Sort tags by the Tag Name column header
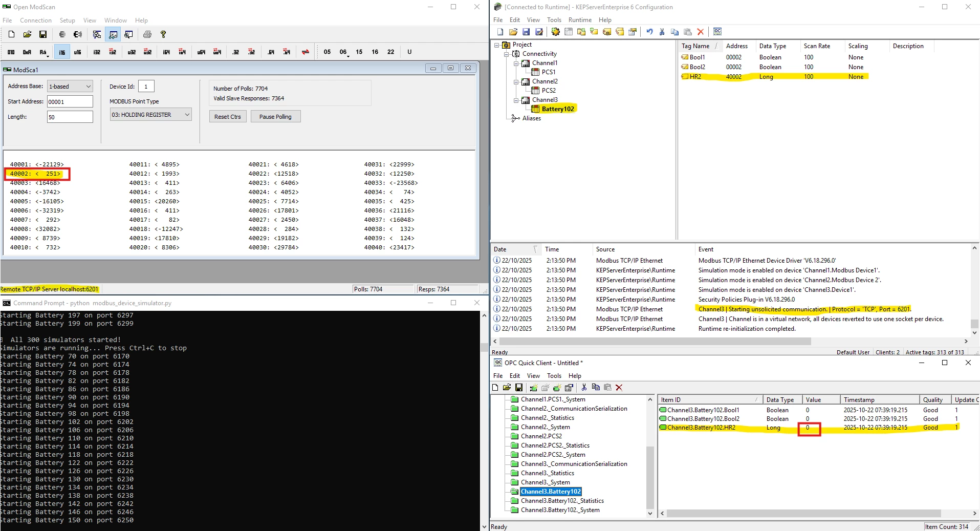 point(700,46)
